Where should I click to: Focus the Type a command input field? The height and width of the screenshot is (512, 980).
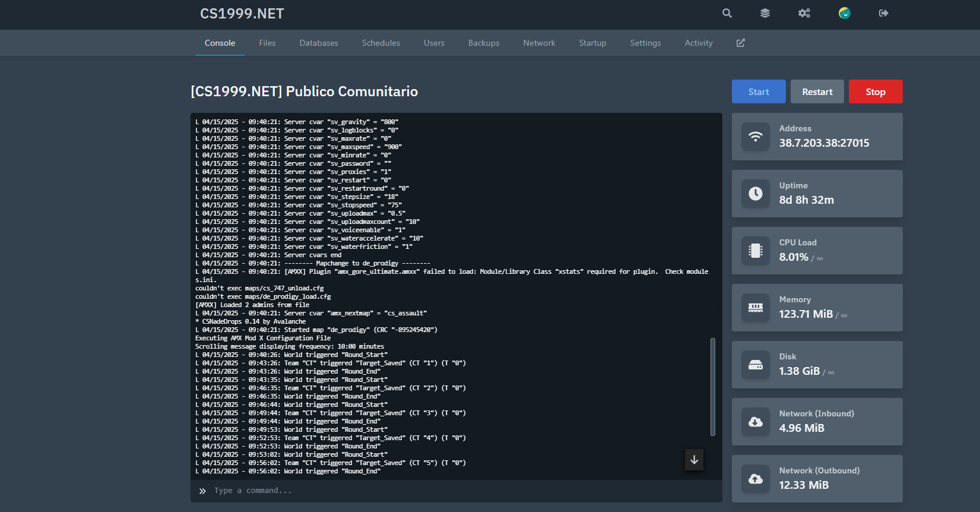[x=456, y=491]
